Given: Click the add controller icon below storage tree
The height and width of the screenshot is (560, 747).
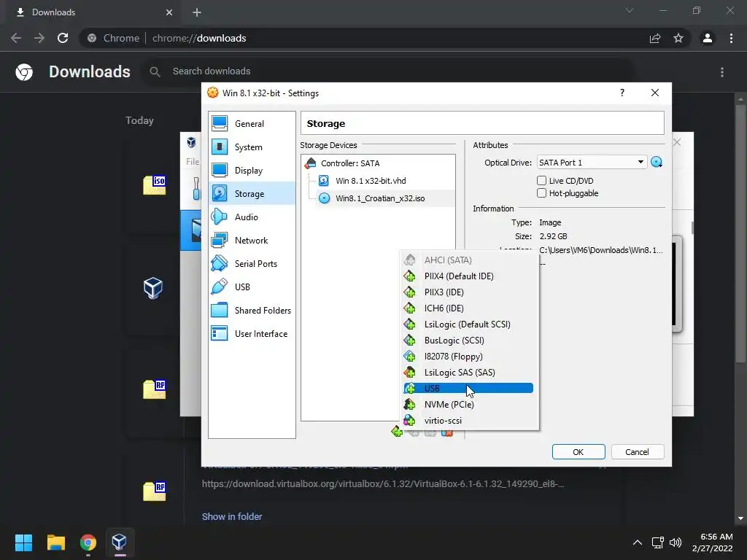Looking at the screenshot, I should [396, 432].
